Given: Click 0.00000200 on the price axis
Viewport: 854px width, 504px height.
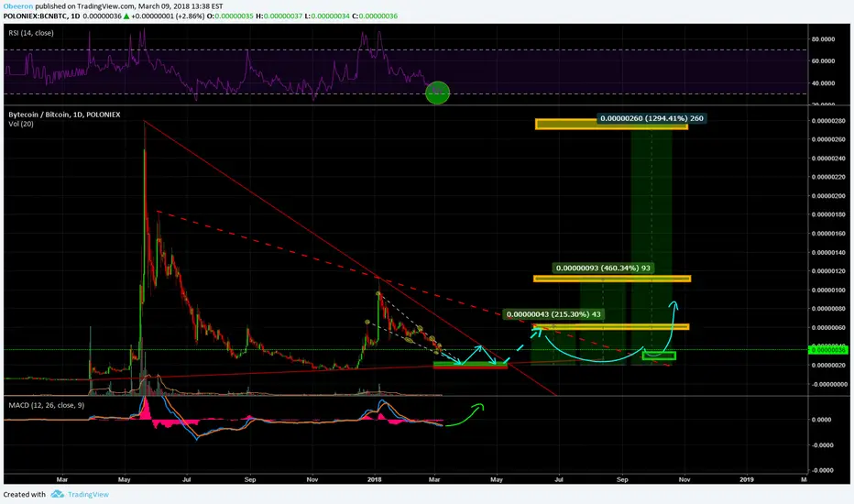Looking at the screenshot, I should click(827, 196).
